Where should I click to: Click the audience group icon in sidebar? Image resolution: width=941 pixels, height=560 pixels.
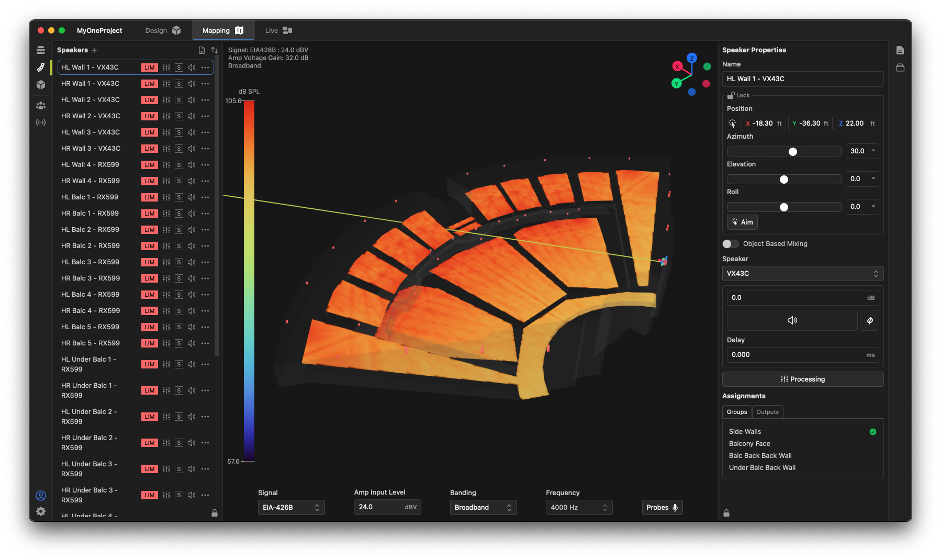point(41,105)
